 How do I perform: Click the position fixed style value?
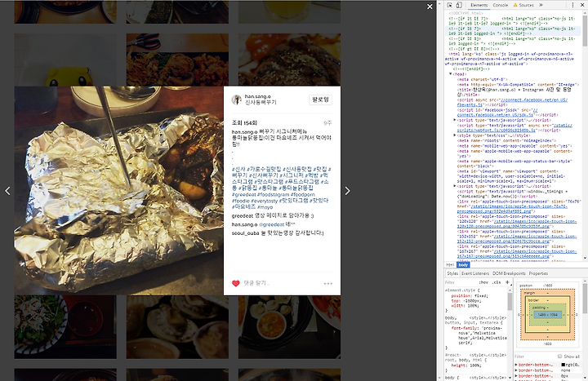481,296
